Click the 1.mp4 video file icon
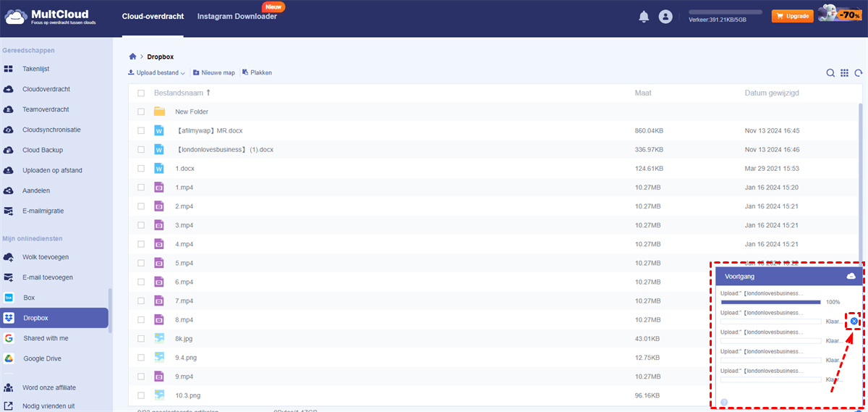This screenshot has height=412, width=868. (x=160, y=187)
